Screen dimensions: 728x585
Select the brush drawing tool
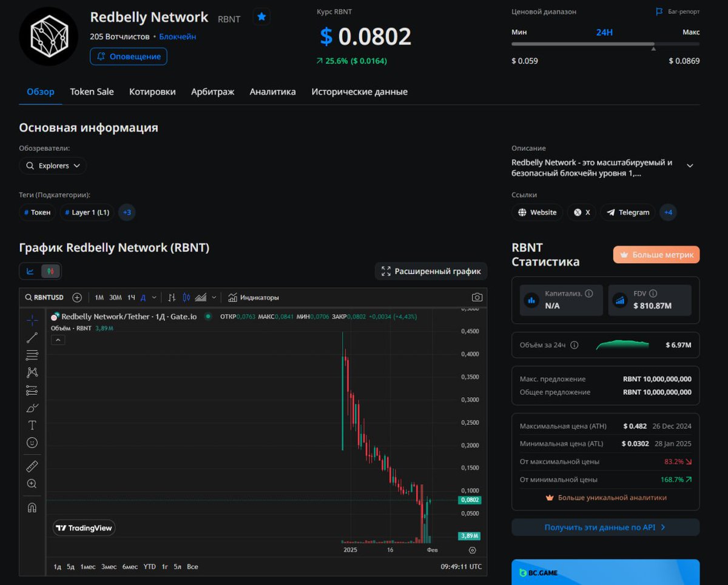click(x=32, y=407)
